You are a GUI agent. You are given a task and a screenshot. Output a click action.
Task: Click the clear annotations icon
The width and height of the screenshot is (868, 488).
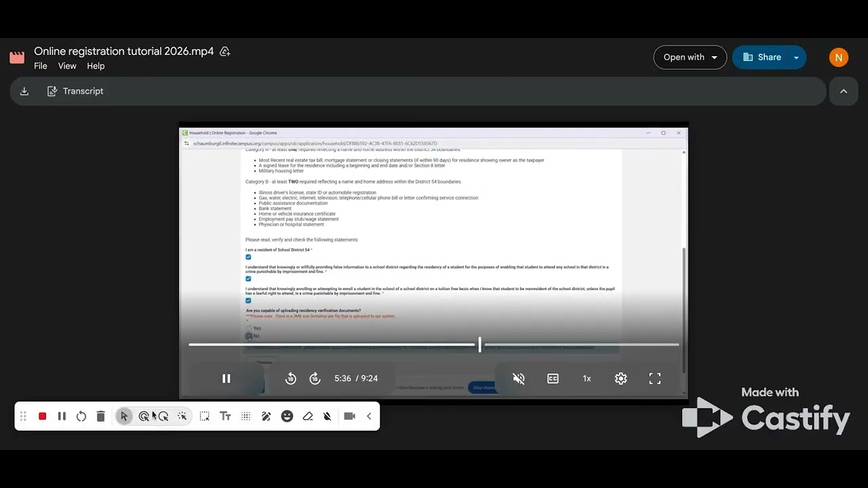click(328, 416)
